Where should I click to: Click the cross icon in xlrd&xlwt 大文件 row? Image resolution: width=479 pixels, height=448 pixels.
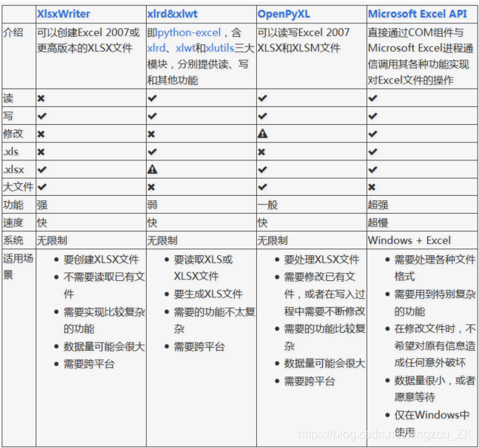tap(151, 187)
